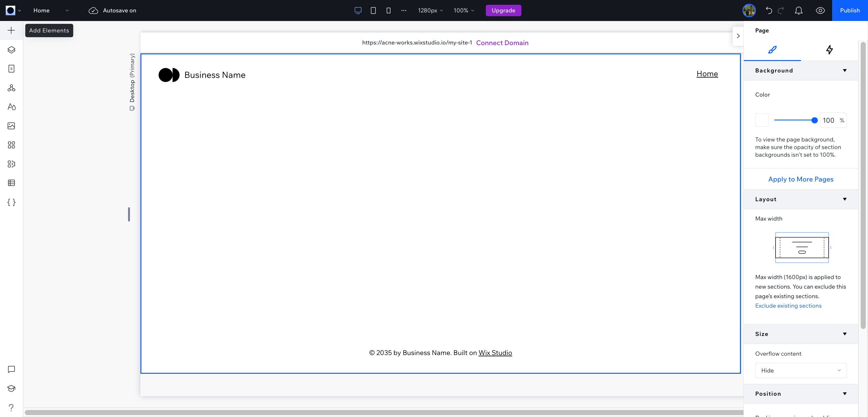868x417 pixels.
Task: Click Apply to More Pages
Action: pos(801,179)
